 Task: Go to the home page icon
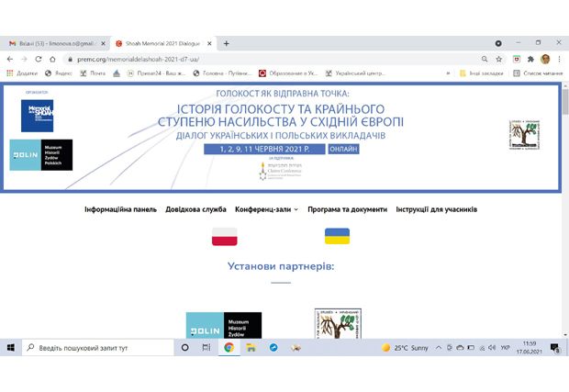point(53,59)
